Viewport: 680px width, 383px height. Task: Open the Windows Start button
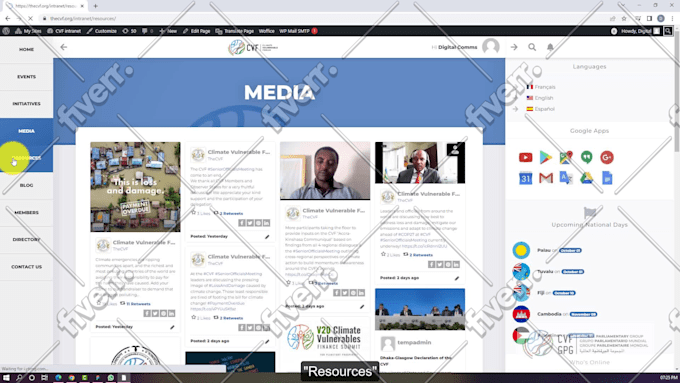[6, 378]
